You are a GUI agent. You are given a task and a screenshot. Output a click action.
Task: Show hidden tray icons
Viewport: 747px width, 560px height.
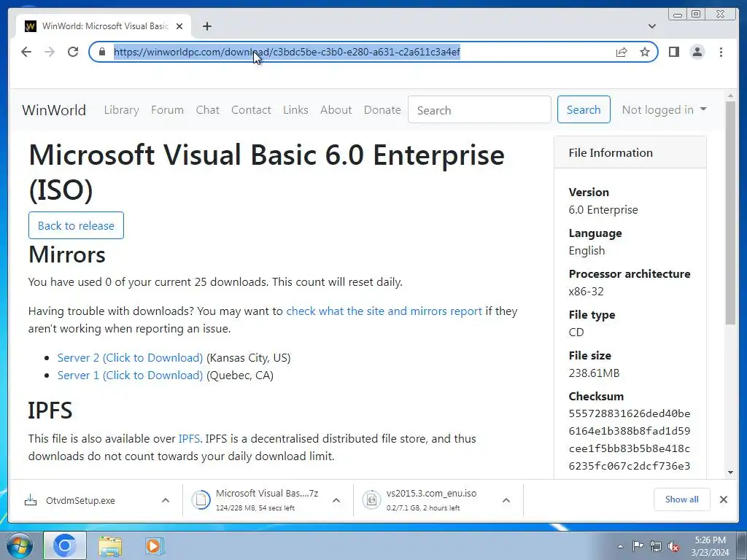click(x=620, y=546)
